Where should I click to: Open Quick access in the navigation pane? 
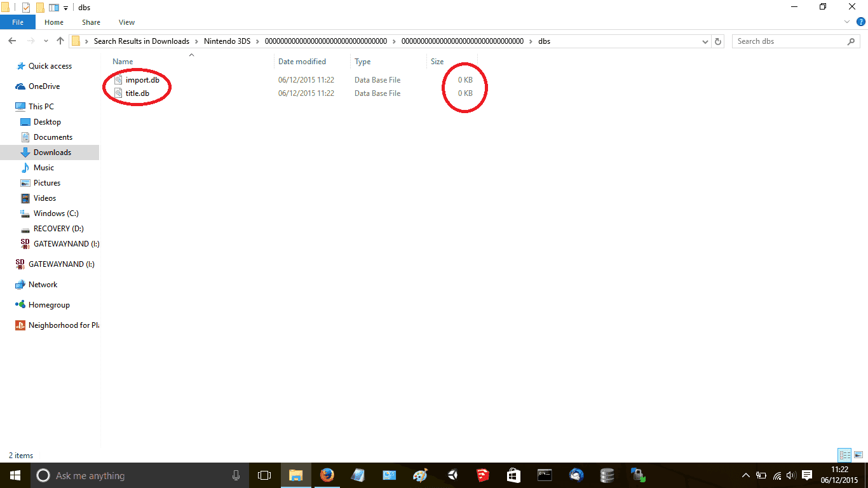(x=50, y=66)
